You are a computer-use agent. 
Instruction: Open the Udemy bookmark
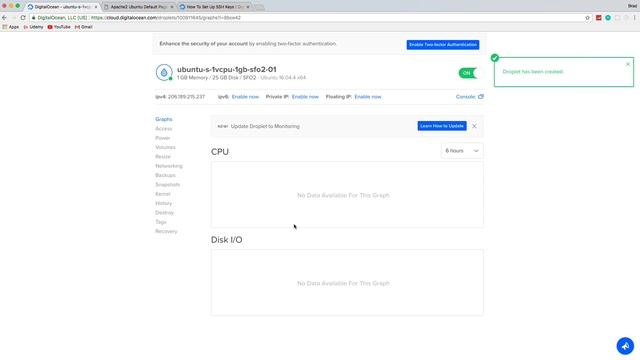[x=33, y=27]
